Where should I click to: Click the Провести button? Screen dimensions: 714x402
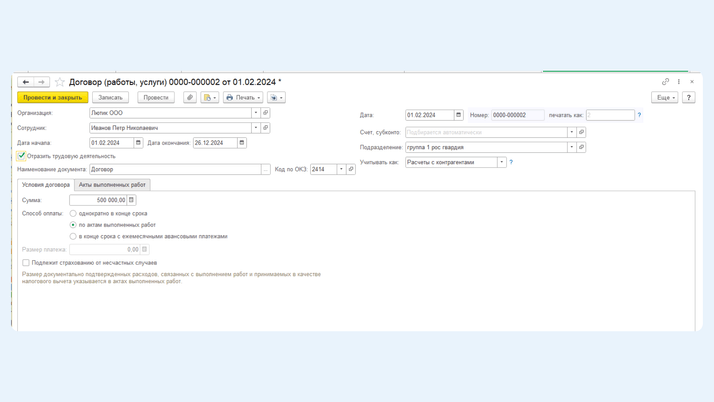coord(156,97)
